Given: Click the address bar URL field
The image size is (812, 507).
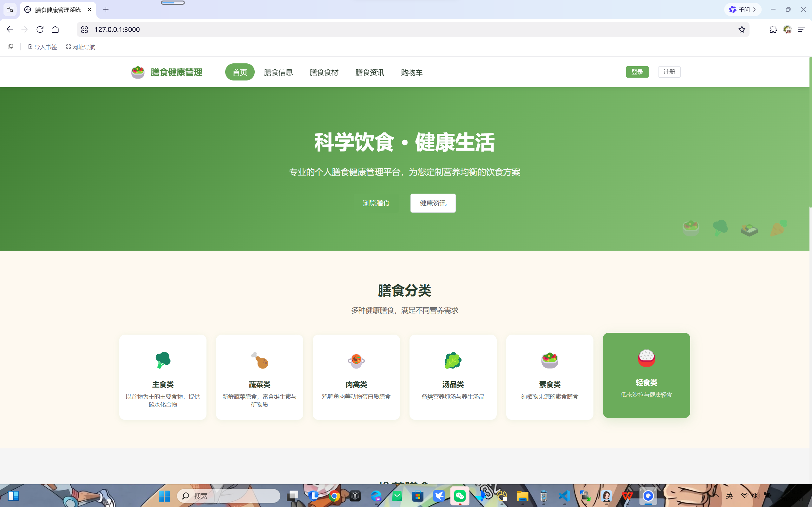Looking at the screenshot, I should coord(117,29).
